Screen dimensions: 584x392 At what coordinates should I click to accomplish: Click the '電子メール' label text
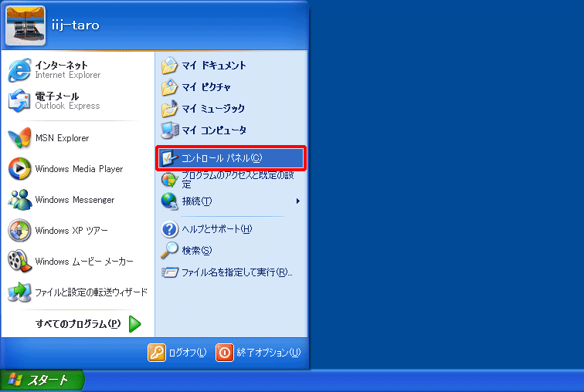[x=57, y=96]
